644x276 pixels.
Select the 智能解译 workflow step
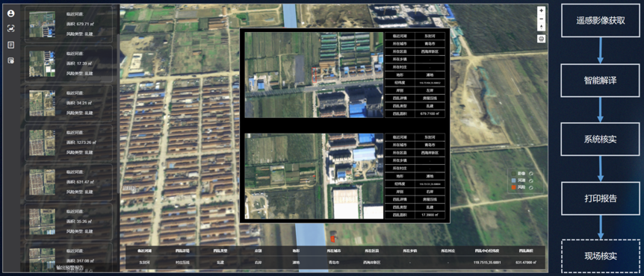[601, 81]
